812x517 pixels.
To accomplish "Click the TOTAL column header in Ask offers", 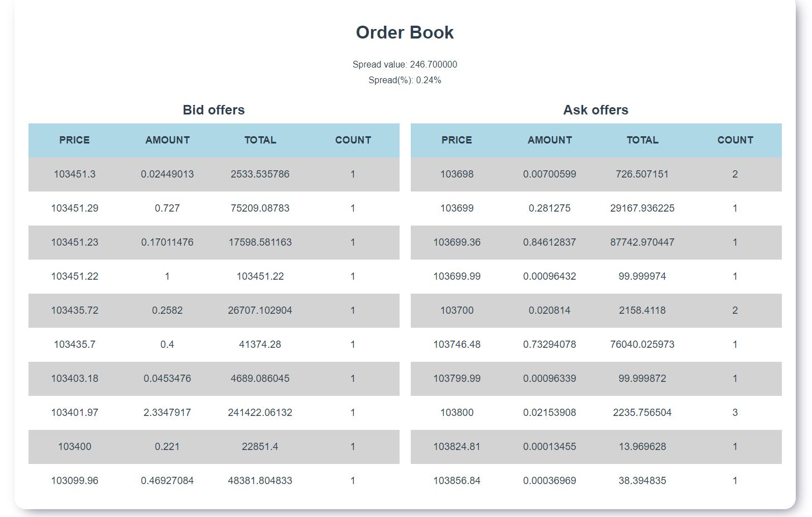I will click(642, 140).
